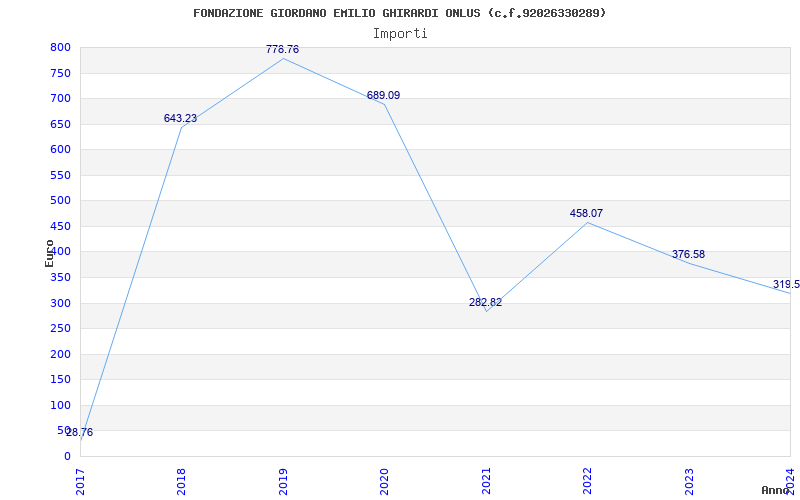Click the 550 value on Euro axis
Image resolution: width=800 pixels, height=500 pixels.
coord(60,175)
